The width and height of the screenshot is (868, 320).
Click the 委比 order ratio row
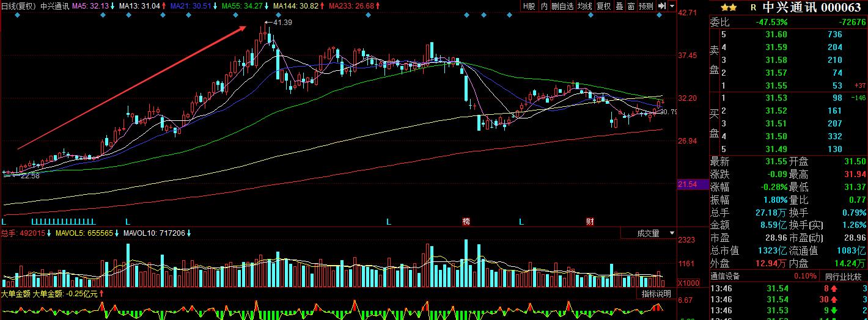(x=789, y=22)
